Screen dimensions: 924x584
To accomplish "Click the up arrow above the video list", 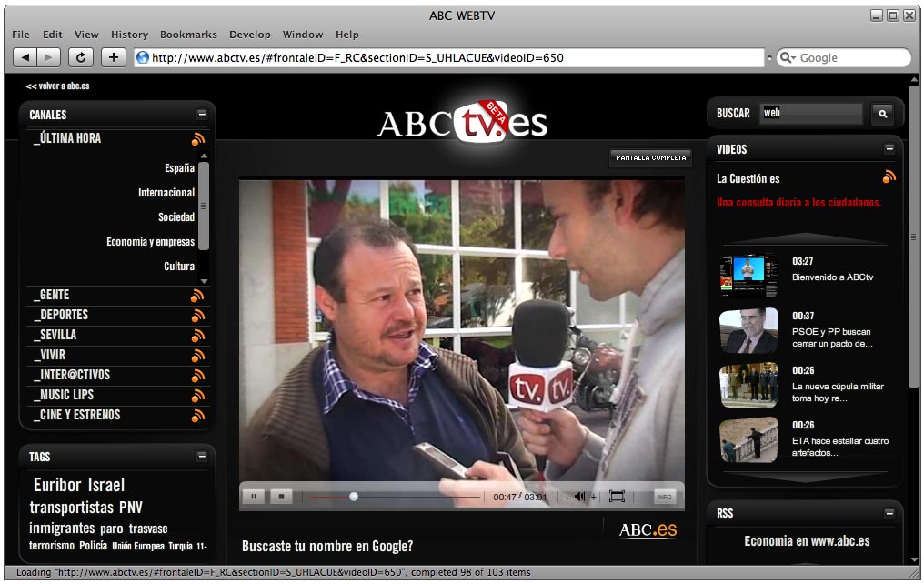I will tap(805, 238).
